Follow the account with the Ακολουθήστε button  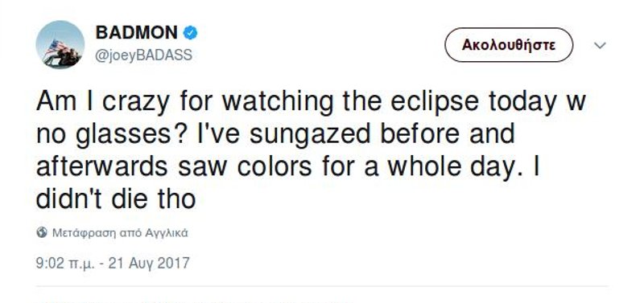coord(509,45)
